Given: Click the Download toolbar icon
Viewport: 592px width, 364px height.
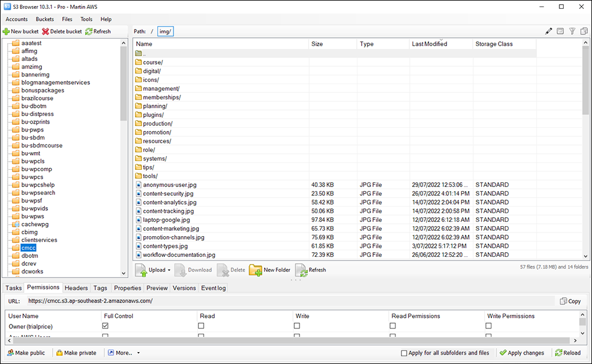Looking at the screenshot, I should pos(180,270).
